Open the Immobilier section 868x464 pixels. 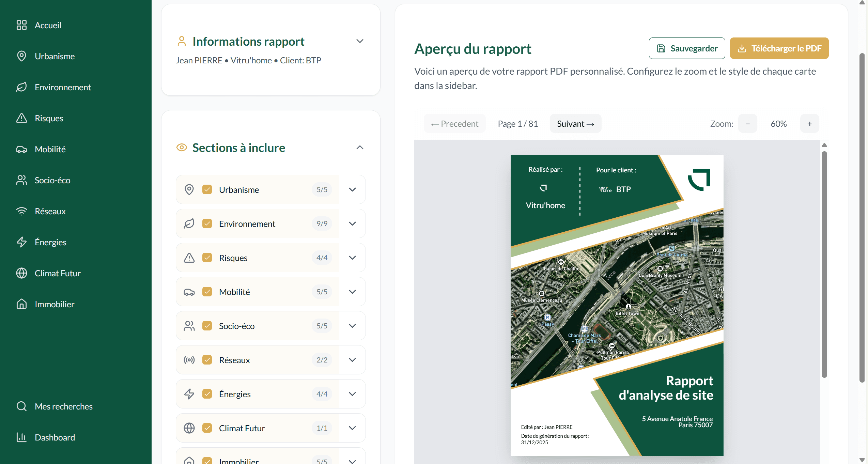point(55,304)
